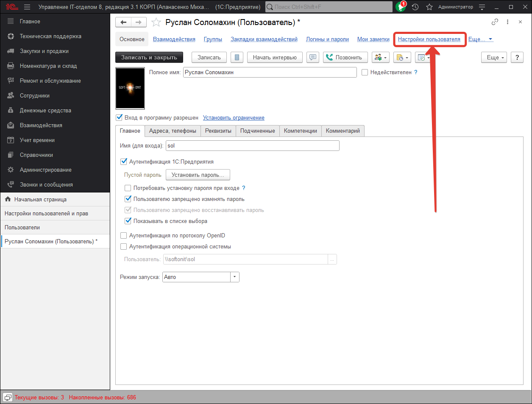Open the Режим запуска dropdown

[x=235, y=277]
